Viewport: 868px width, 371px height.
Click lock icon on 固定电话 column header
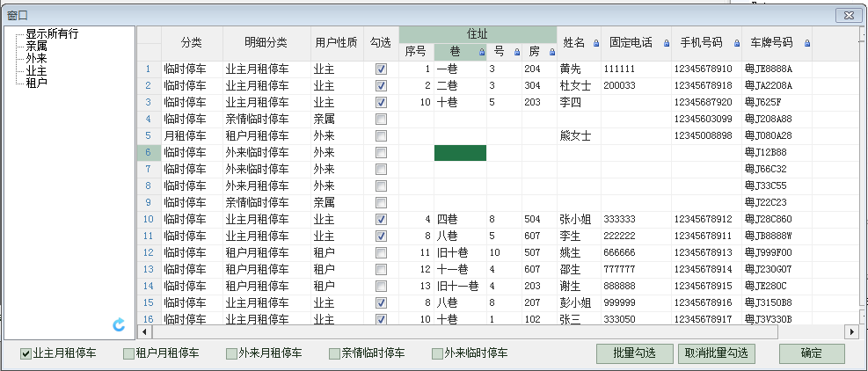point(667,42)
